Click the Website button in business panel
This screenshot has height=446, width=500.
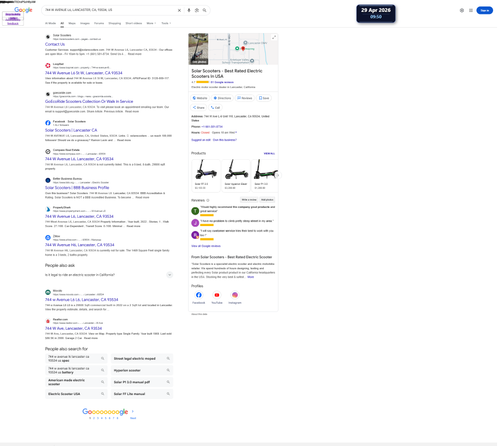tap(200, 98)
